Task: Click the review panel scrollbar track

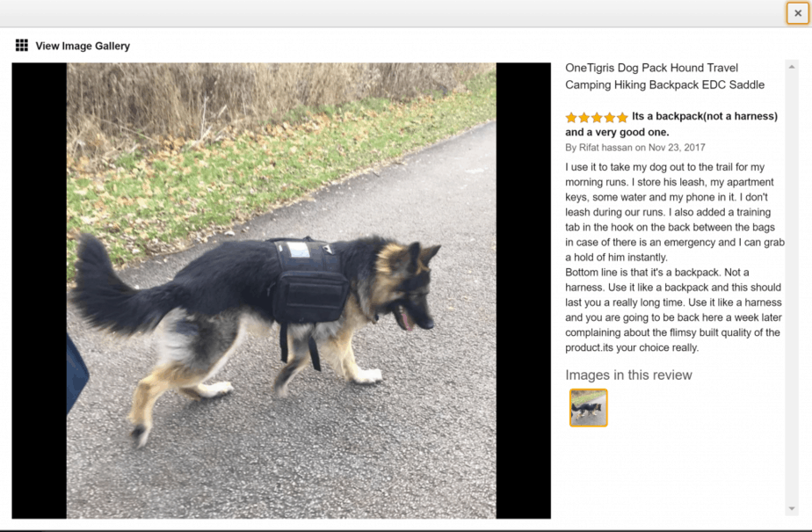Action: 791,288
